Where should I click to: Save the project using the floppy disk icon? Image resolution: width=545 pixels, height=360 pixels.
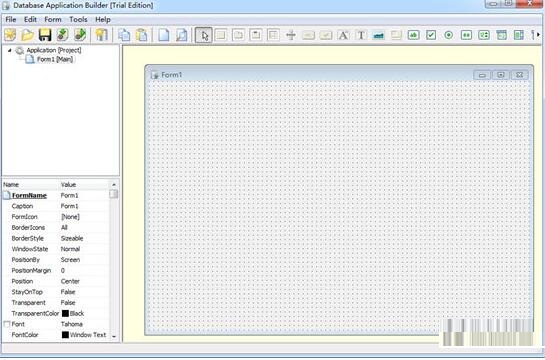(x=45, y=35)
